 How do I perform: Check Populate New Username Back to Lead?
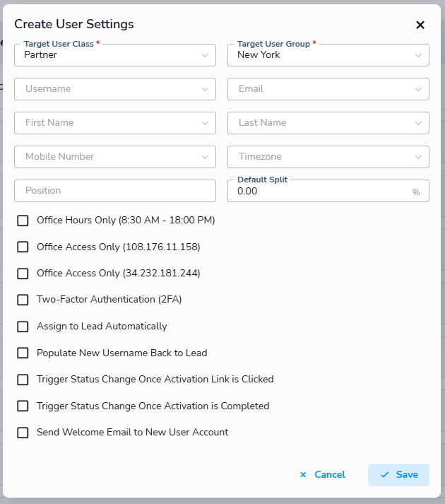tap(23, 353)
